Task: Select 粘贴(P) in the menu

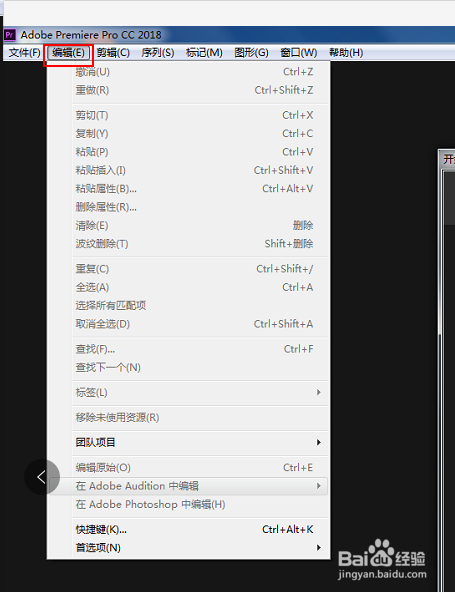Action: (x=189, y=152)
